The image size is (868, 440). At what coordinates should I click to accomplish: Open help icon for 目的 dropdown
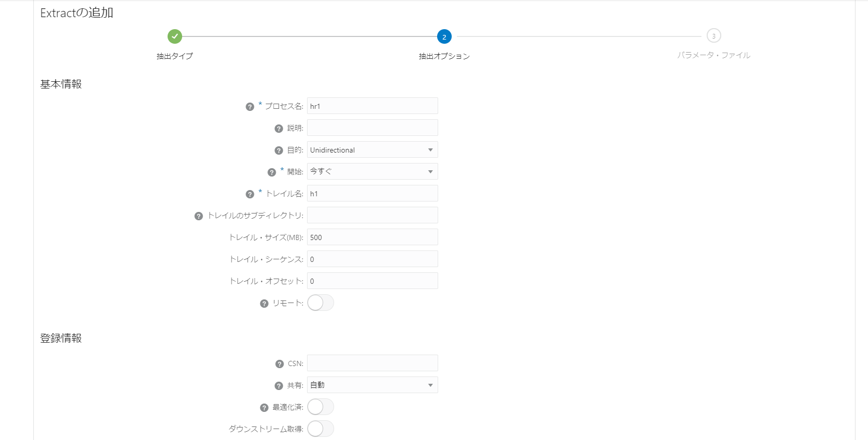[279, 150]
